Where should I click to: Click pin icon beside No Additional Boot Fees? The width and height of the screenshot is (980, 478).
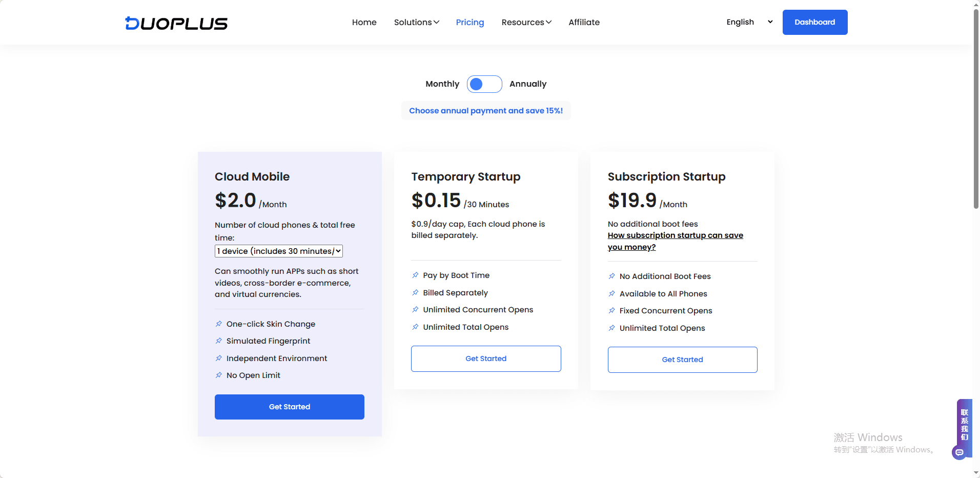point(611,276)
